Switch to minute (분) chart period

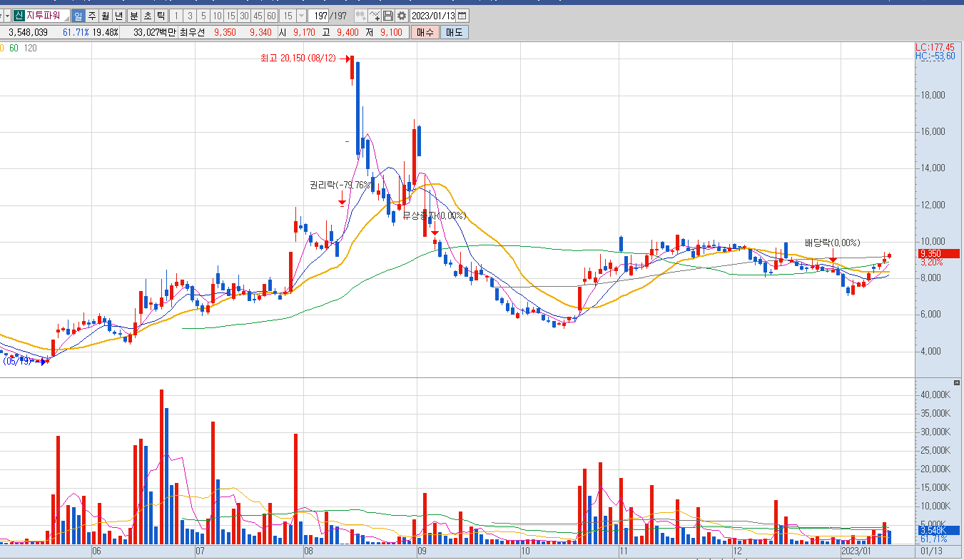[133, 16]
